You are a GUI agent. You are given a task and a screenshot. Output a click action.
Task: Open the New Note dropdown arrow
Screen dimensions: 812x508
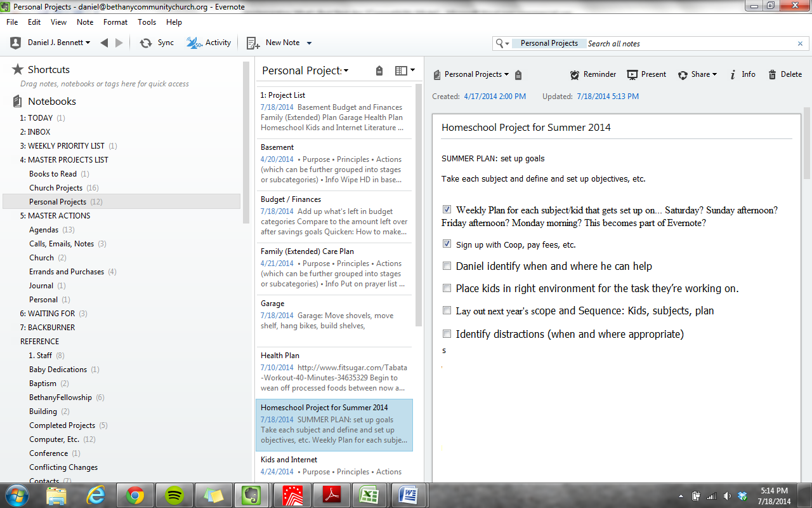point(309,43)
